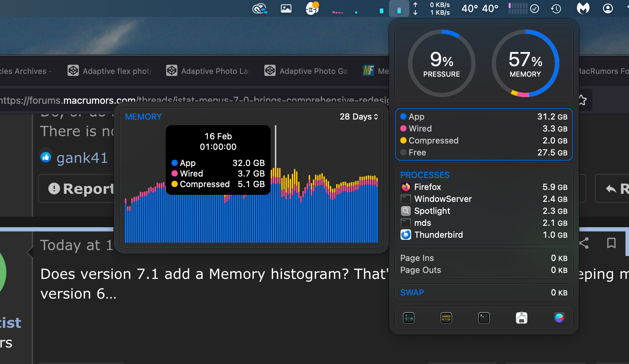Click the Compressed 2.0 GB memory row

pos(484,141)
